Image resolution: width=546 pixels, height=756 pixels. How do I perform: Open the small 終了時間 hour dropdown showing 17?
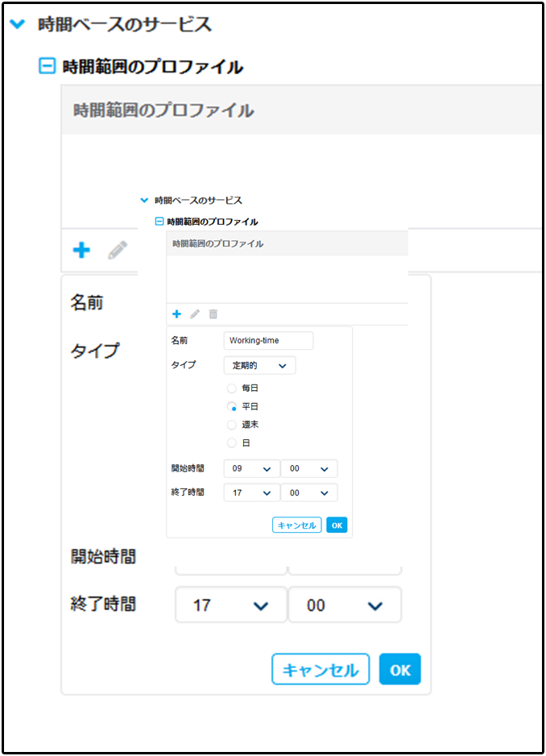[251, 492]
